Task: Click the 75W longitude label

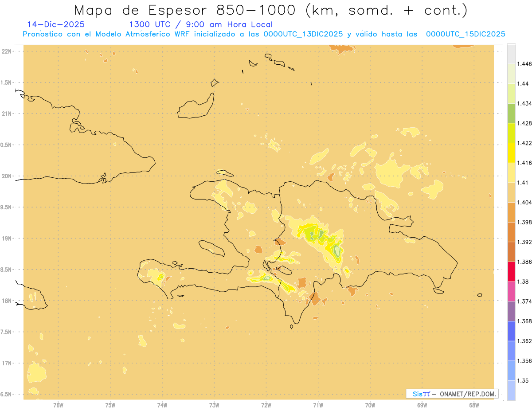Action: click(x=110, y=404)
